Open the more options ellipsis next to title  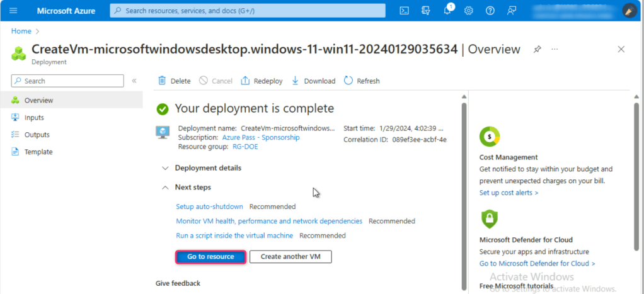click(x=555, y=49)
